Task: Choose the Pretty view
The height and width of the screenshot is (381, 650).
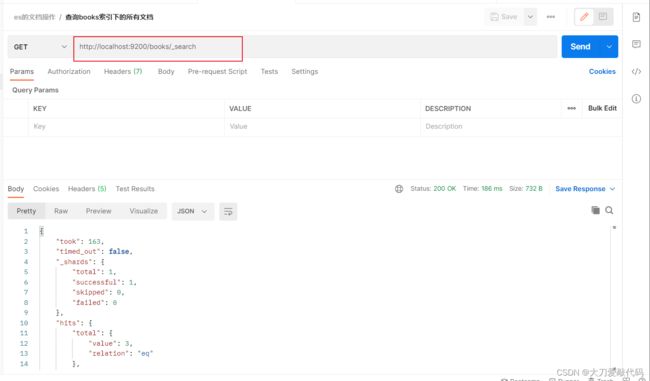Action: (x=26, y=211)
